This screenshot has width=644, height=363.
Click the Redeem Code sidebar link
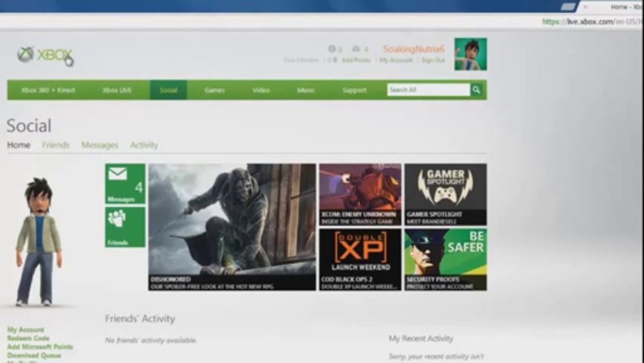(28, 338)
